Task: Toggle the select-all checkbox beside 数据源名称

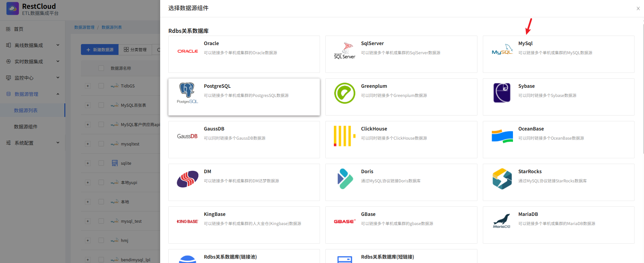Action: click(101, 68)
